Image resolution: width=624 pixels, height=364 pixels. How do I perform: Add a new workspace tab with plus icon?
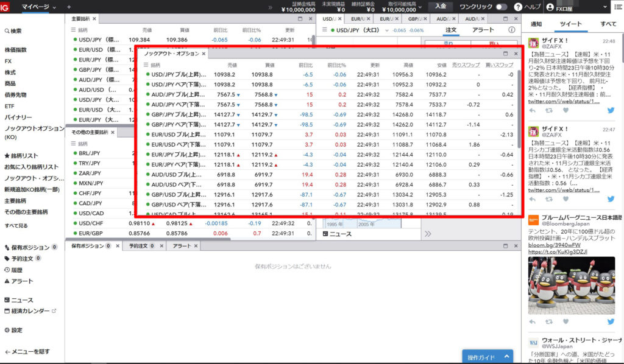click(x=69, y=7)
